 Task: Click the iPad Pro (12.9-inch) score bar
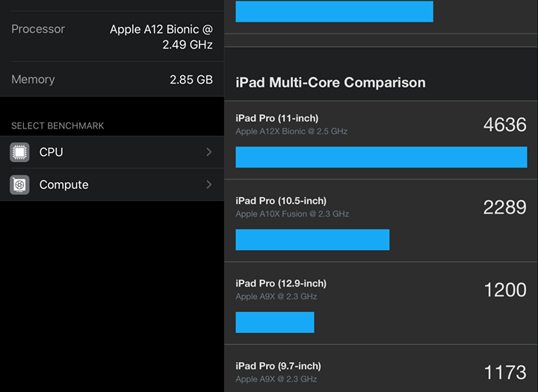(x=274, y=323)
